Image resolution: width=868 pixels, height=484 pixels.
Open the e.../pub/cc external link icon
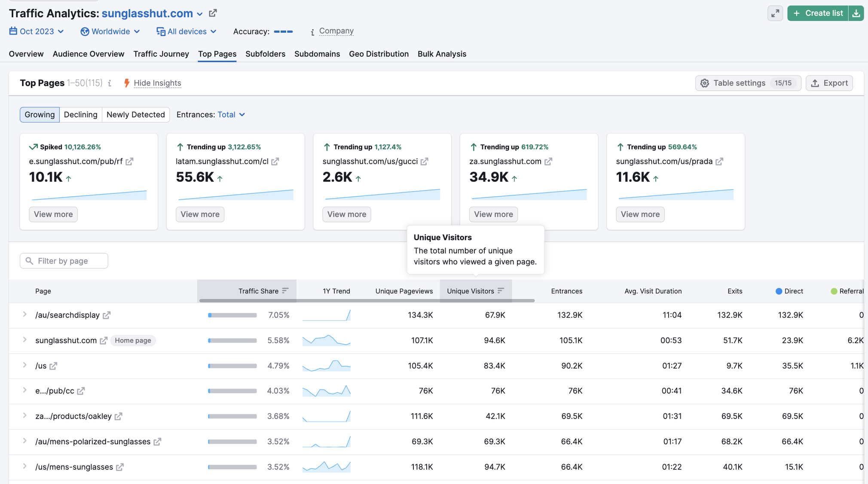[x=81, y=391]
